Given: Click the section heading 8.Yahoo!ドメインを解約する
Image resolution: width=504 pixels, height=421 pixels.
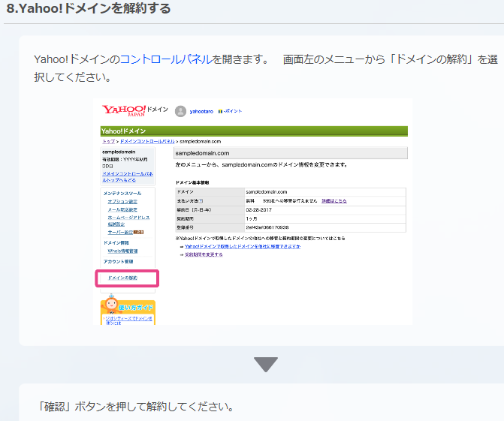Looking at the screenshot, I should pos(89,9).
